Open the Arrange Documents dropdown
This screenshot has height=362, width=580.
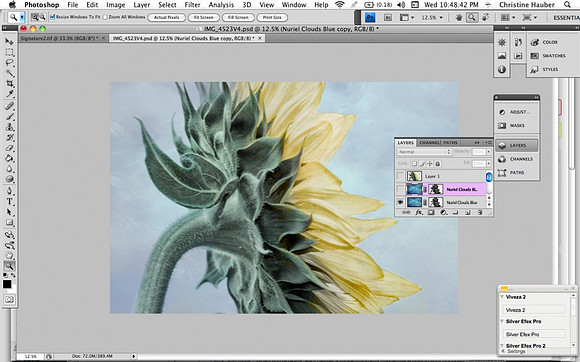(508, 17)
